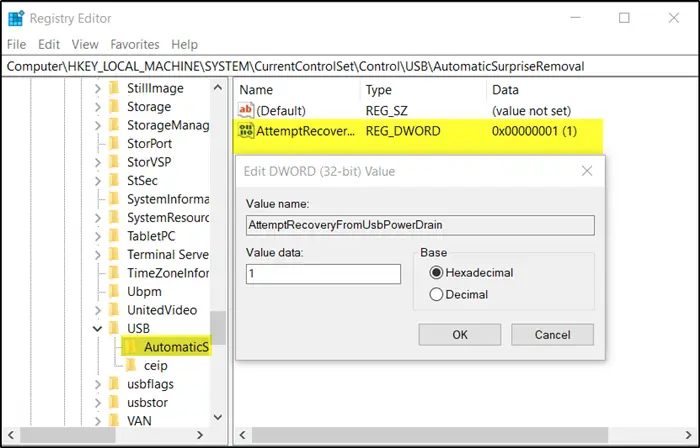Image resolution: width=700 pixels, height=448 pixels.
Task: Click the StorPort folder icon
Action: pyautogui.click(x=114, y=143)
